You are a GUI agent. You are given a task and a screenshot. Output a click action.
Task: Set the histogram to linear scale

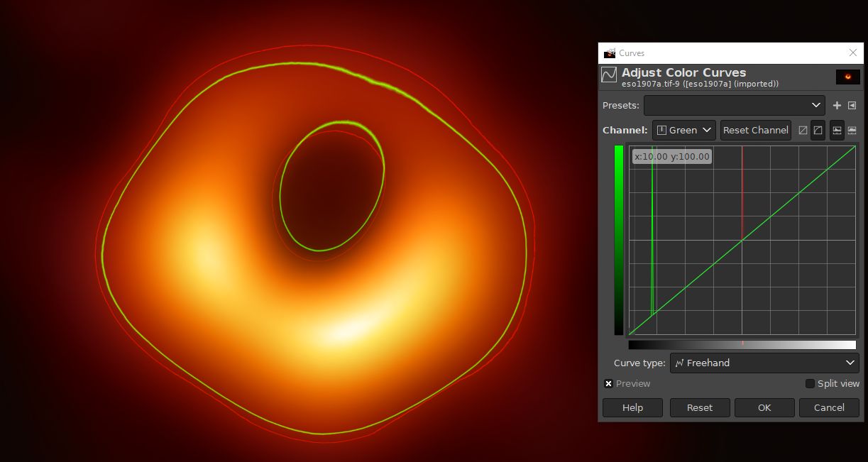click(837, 130)
